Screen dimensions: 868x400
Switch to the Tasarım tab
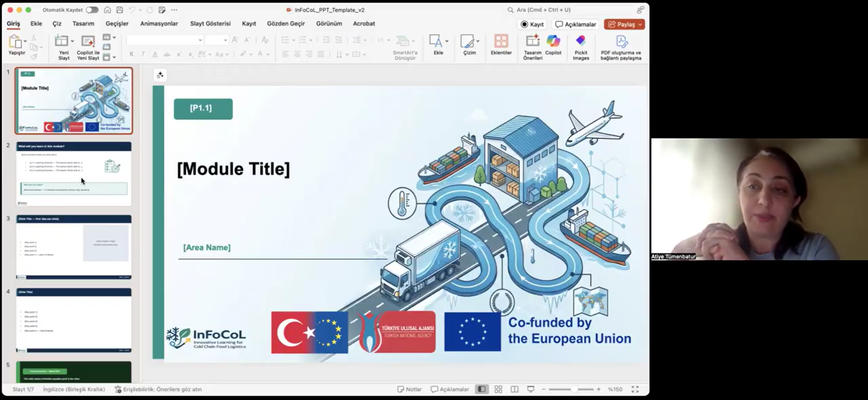click(83, 24)
